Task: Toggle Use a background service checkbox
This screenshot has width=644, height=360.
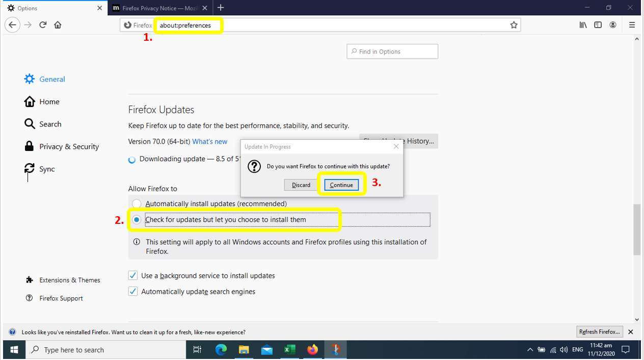Action: [133, 275]
